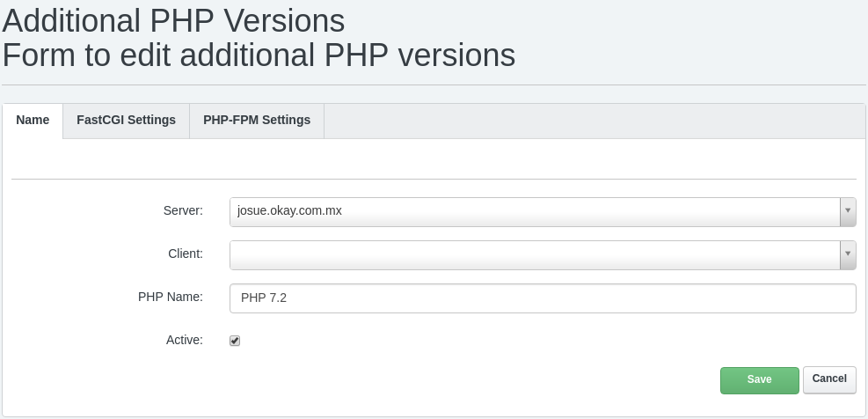The height and width of the screenshot is (419, 868).
Task: Click the blank panel area above the Server row
Action: (x=434, y=158)
